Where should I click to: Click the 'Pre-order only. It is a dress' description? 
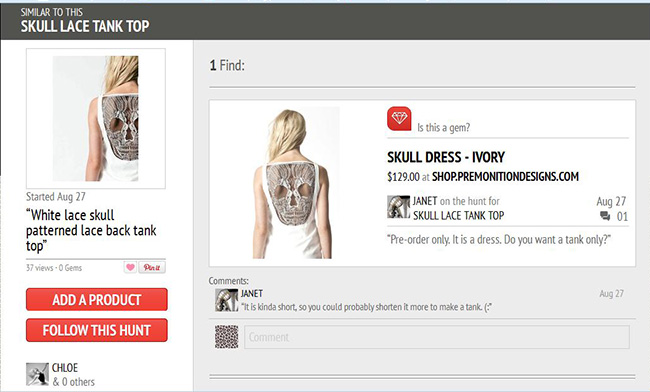(x=499, y=240)
